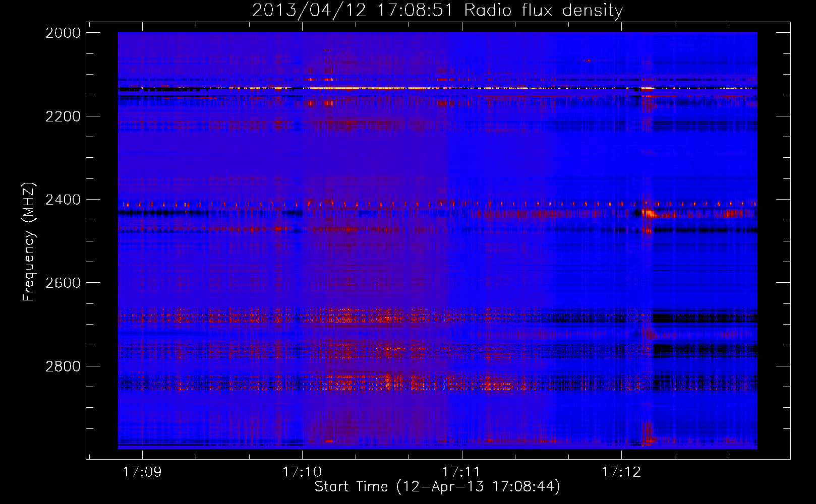Click the 17:09 time tick label

pos(142,472)
